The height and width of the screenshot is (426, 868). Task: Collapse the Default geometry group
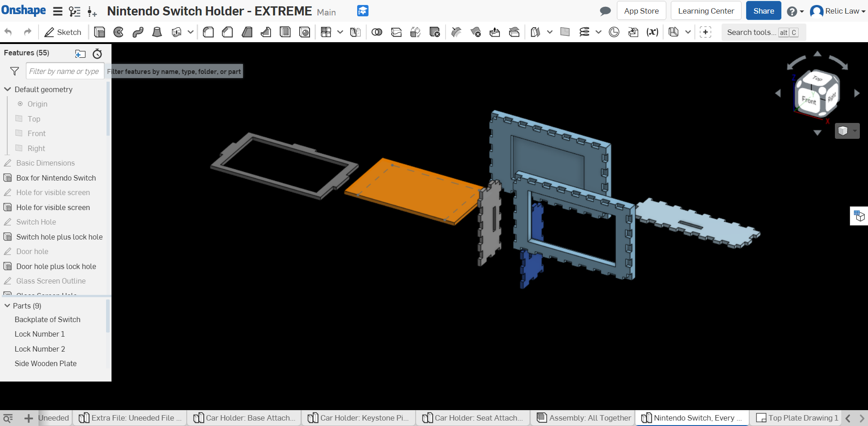point(7,89)
